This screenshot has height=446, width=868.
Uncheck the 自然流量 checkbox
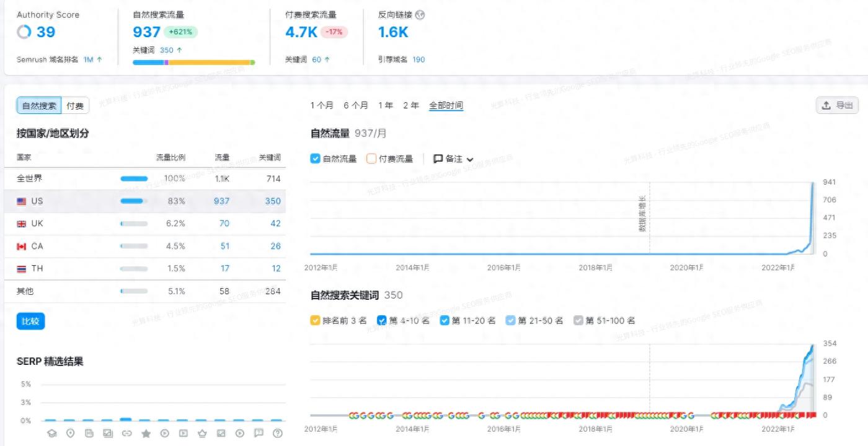point(315,159)
